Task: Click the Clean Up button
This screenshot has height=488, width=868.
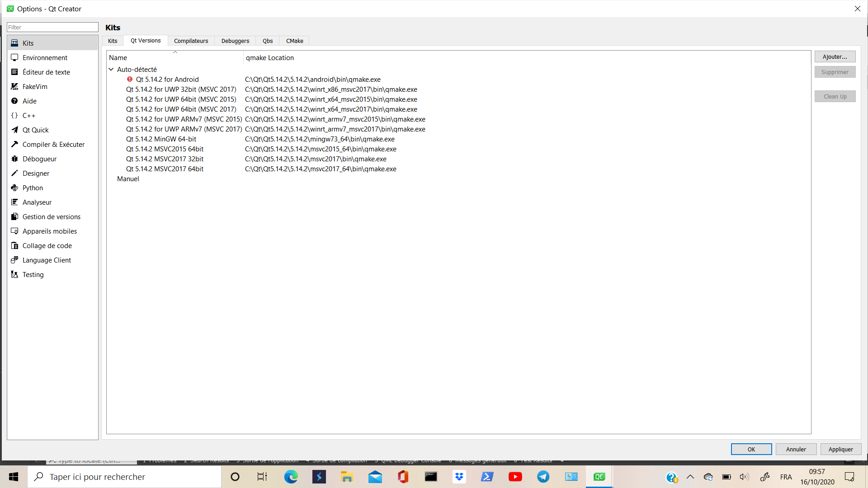Action: point(835,96)
